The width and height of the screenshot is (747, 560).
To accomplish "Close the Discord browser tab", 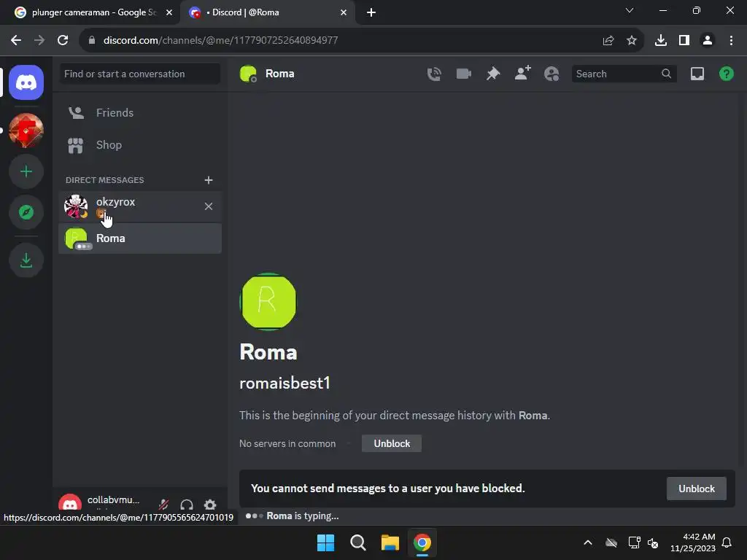I will (344, 12).
